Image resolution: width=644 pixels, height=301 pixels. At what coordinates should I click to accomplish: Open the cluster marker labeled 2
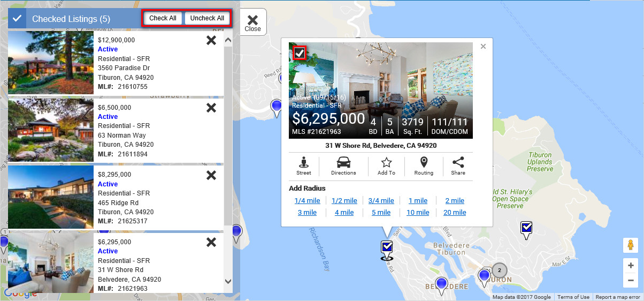pos(500,270)
